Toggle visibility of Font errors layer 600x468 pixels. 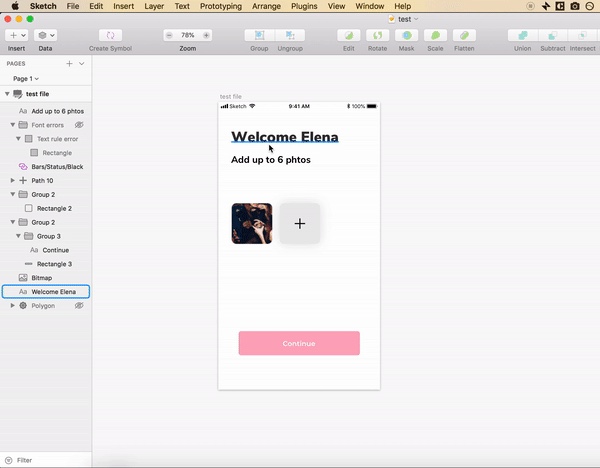coord(79,125)
